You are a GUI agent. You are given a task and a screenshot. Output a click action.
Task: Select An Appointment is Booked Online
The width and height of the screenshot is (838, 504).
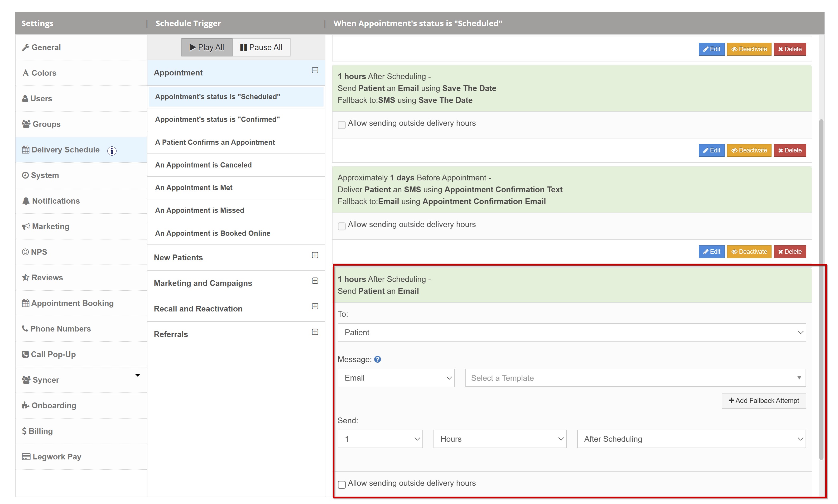236,233
